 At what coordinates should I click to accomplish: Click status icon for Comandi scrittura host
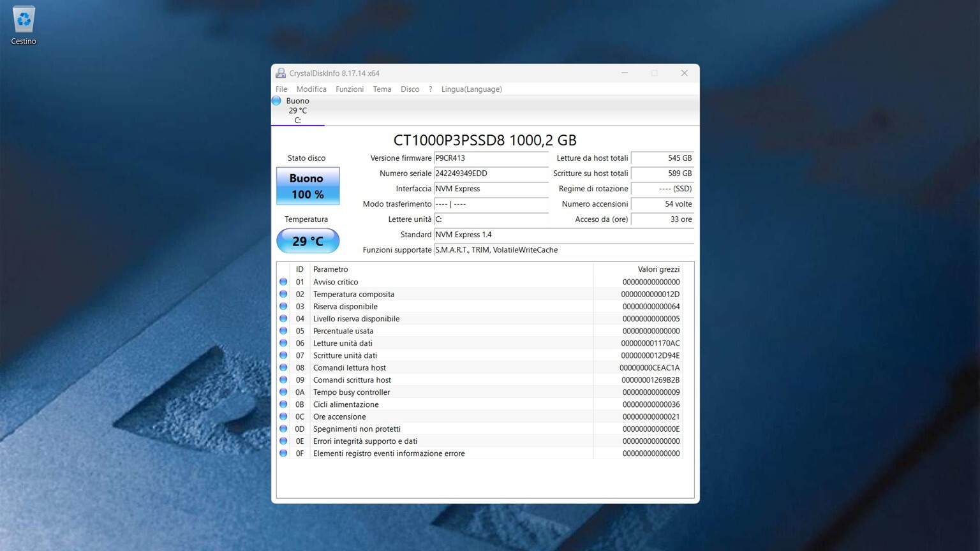283,380
